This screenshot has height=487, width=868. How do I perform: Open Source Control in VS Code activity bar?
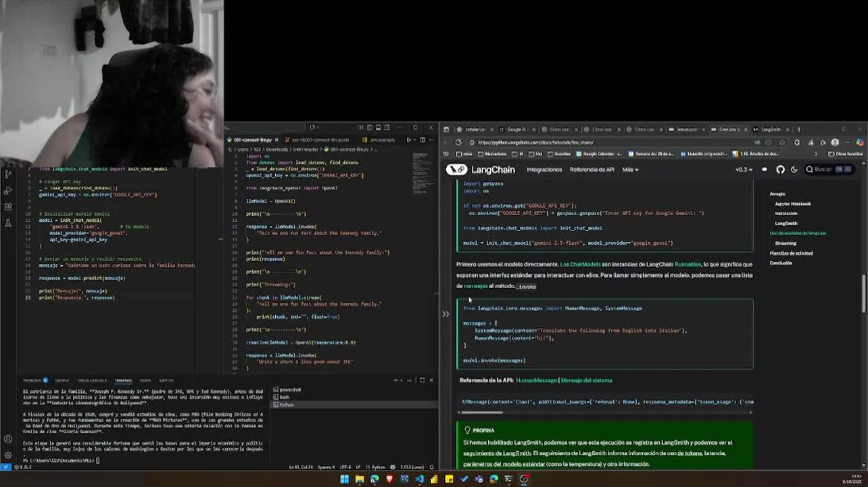[7, 175]
